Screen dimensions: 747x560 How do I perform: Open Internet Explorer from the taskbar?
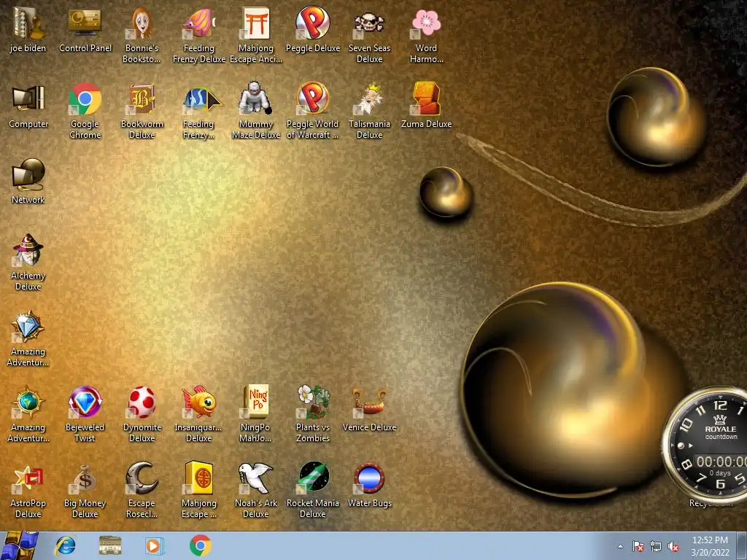[x=65, y=545]
